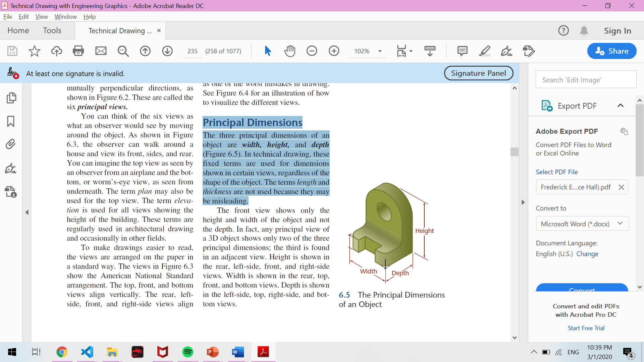Click the Start Free Trial link

click(586, 328)
